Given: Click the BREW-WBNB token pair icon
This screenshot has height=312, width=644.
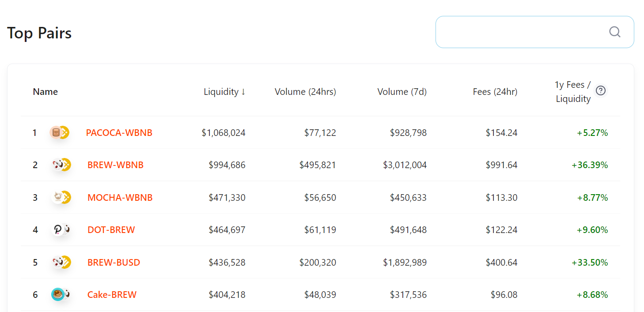Looking at the screenshot, I should [61, 165].
